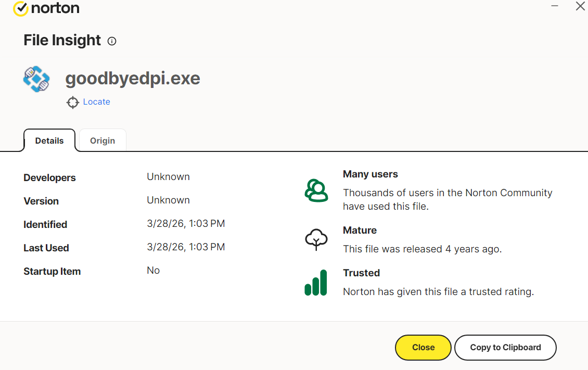The image size is (588, 370).
Task: Click the goodbyedpi.exe file icon
Action: 36,79
